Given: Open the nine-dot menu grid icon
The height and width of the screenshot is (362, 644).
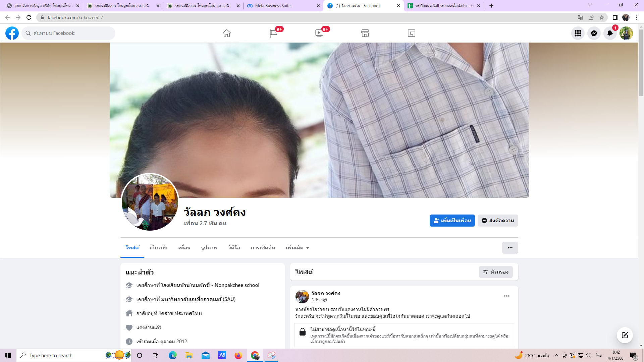Looking at the screenshot, I should click(x=578, y=33).
